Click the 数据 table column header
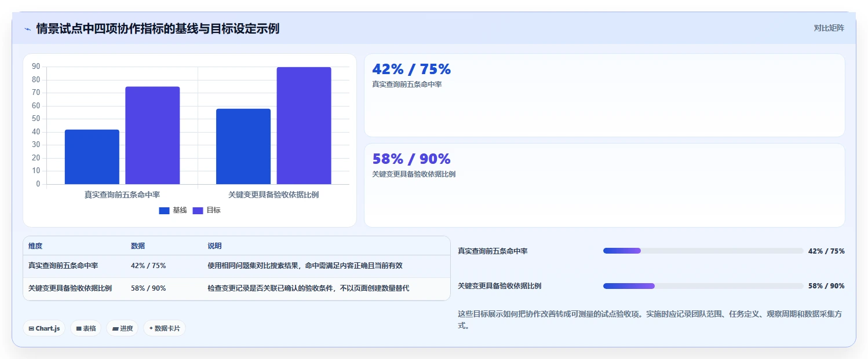868x359 pixels. 138,246
